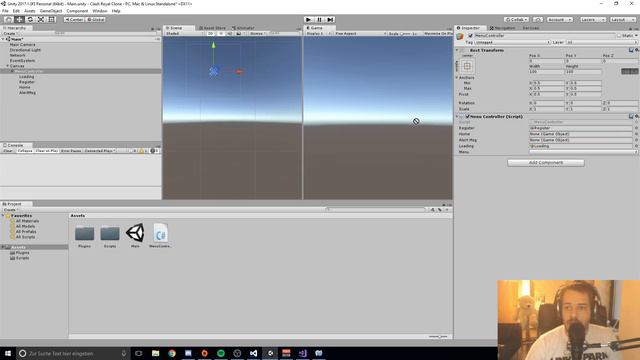Open Rect Transform help reference icon
The width and height of the screenshot is (640, 360).
coord(631,50)
